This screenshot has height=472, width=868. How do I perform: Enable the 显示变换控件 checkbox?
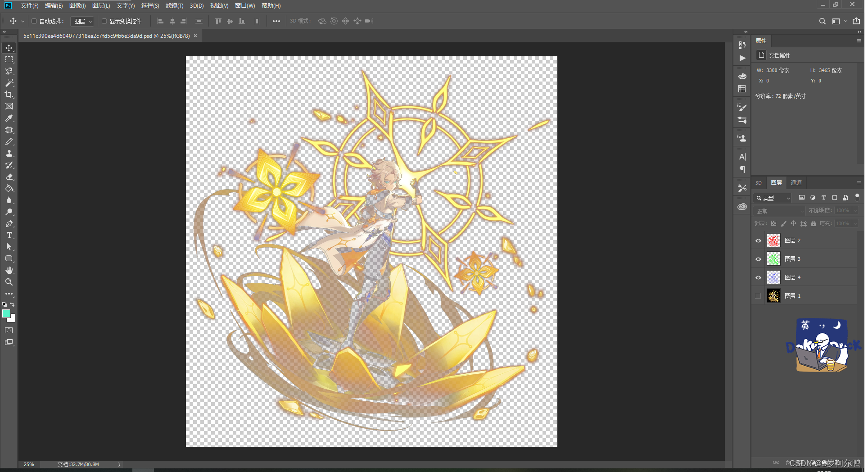[104, 21]
